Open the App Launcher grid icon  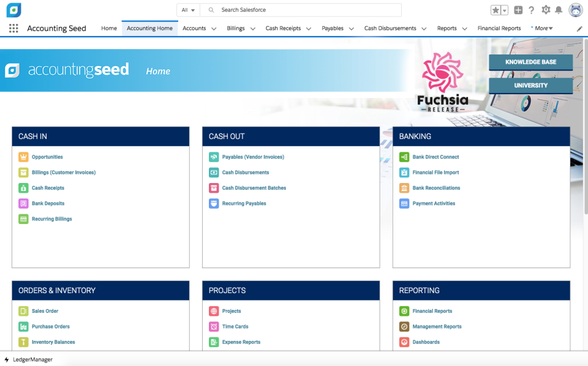[13, 28]
